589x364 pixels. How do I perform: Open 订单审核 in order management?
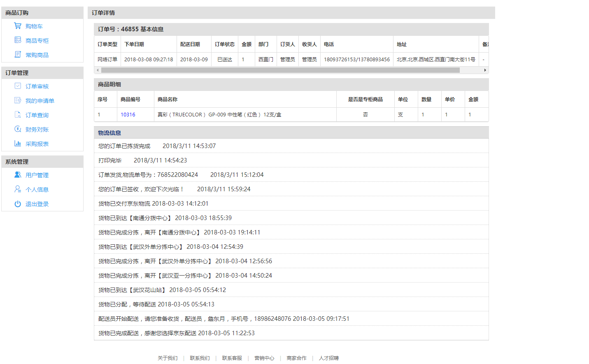(37, 86)
